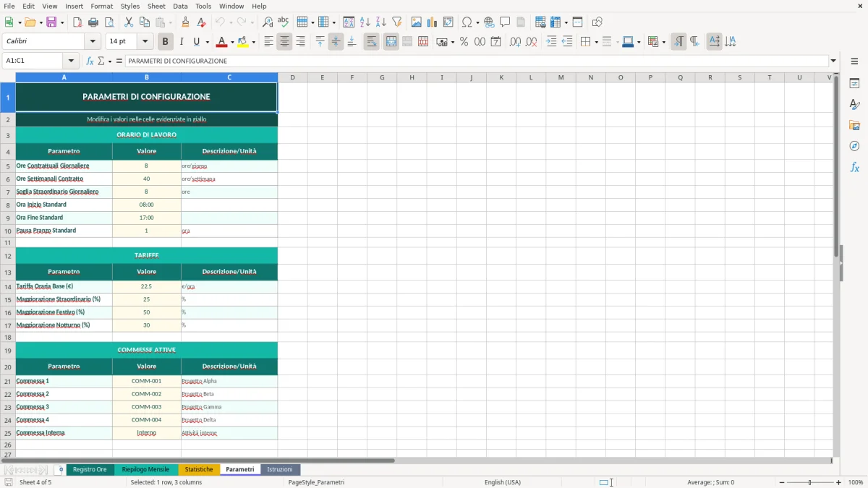
Task: Open special character dropdown arrow
Action: [477, 22]
